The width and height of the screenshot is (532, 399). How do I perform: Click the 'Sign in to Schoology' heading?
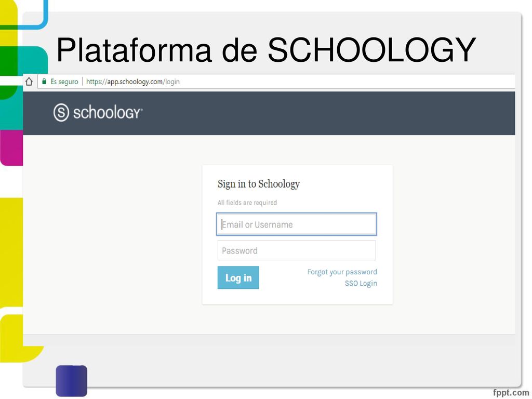[x=259, y=184]
